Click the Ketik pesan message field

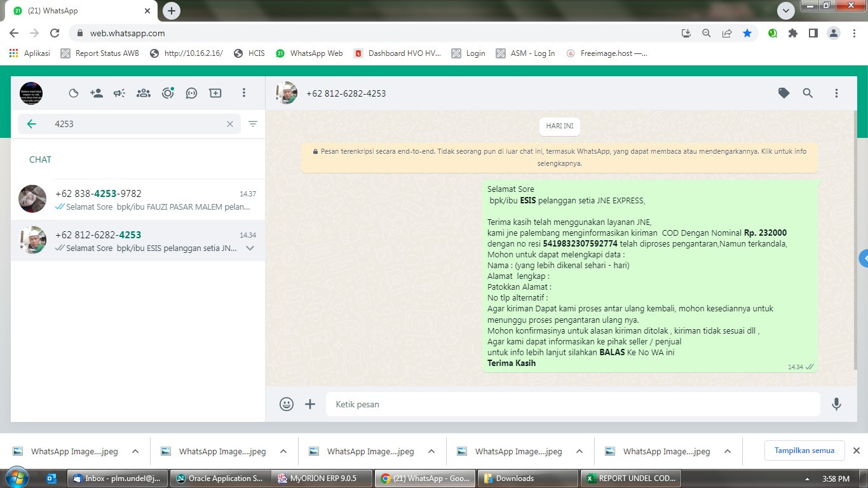click(x=573, y=404)
